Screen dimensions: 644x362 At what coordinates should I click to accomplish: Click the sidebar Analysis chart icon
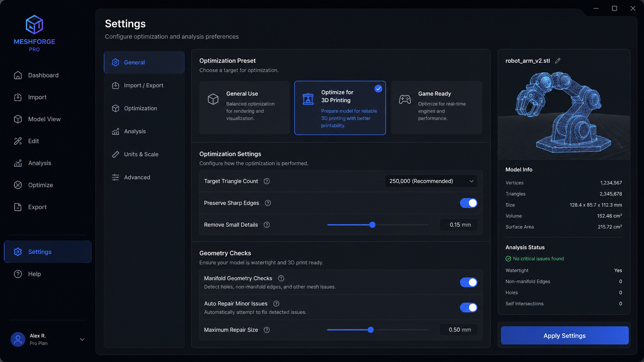pos(18,163)
